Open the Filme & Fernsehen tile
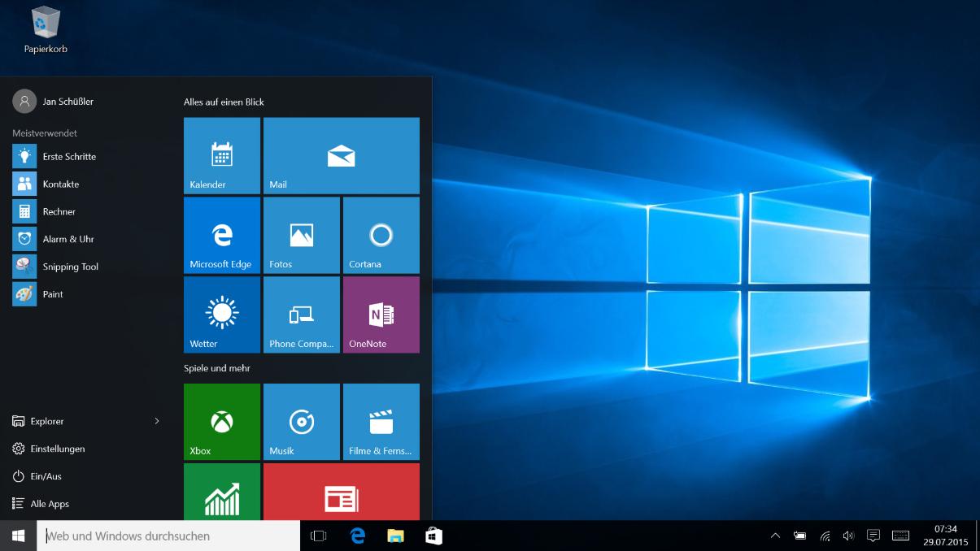Screen dimensions: 980x551 coord(381,422)
